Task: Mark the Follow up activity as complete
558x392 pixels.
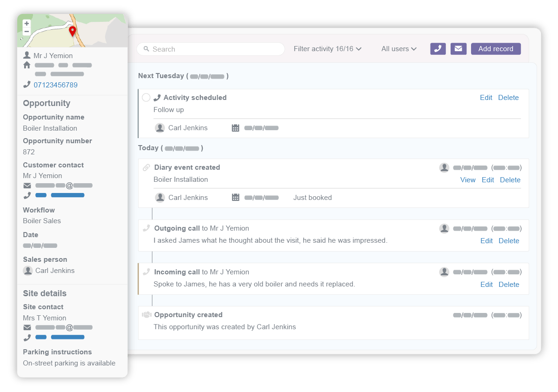Action: point(146,98)
